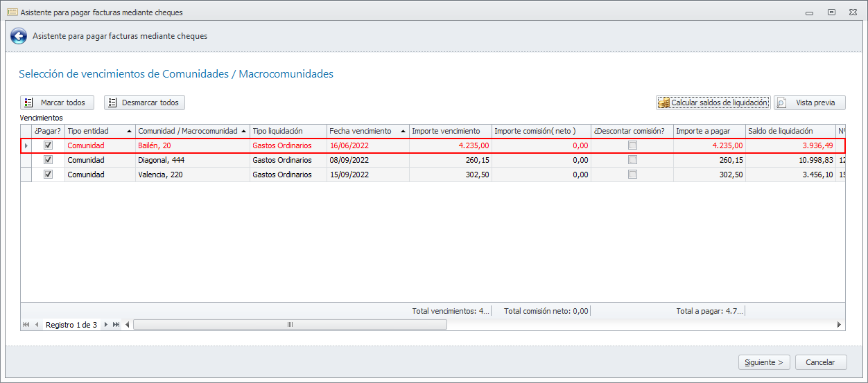Open Vista previa
868x383 pixels.
click(x=810, y=103)
